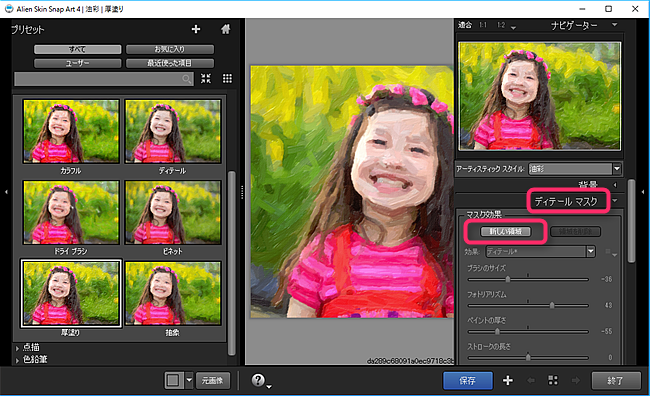Click the blue 保存 button
The width and height of the screenshot is (650, 396).
tap(468, 380)
